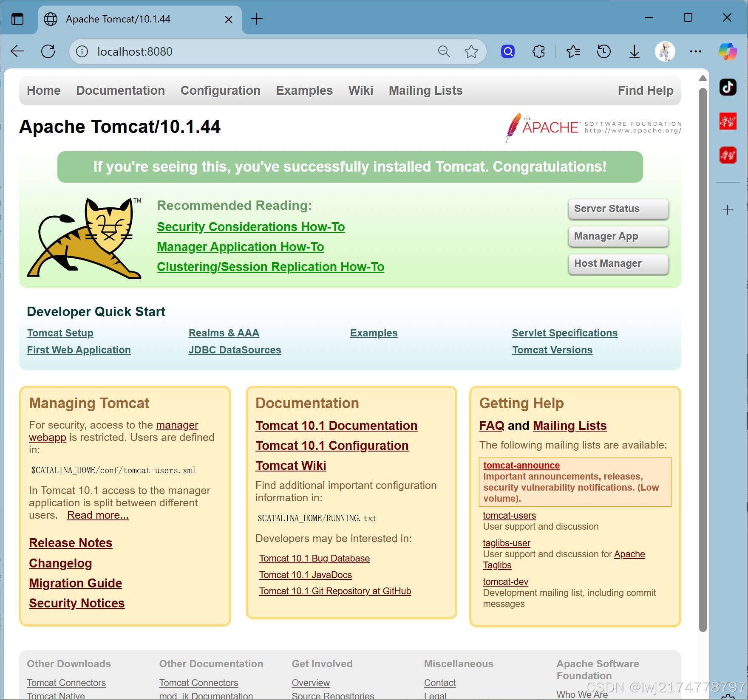The height and width of the screenshot is (700, 748).
Task: Open the Realms & AAA link
Action: 224,333
